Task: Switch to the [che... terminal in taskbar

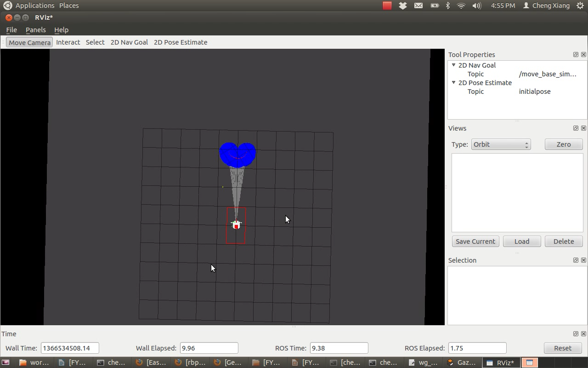Action: tap(345, 362)
